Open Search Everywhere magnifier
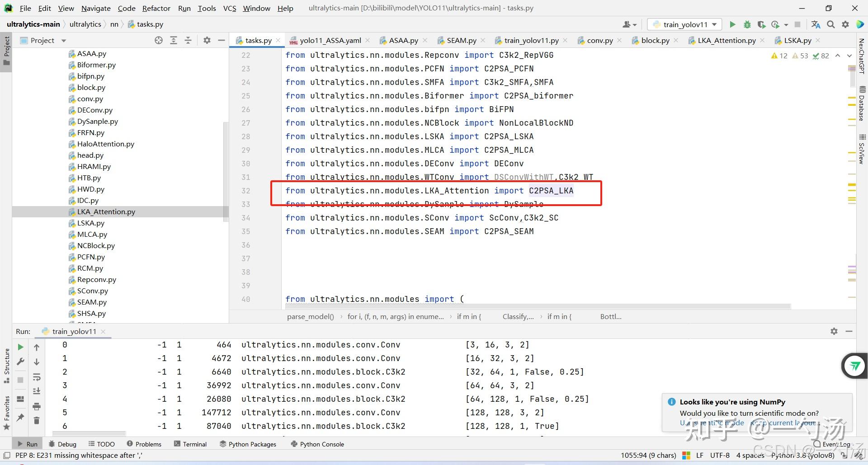This screenshot has height=465, width=868. (831, 24)
